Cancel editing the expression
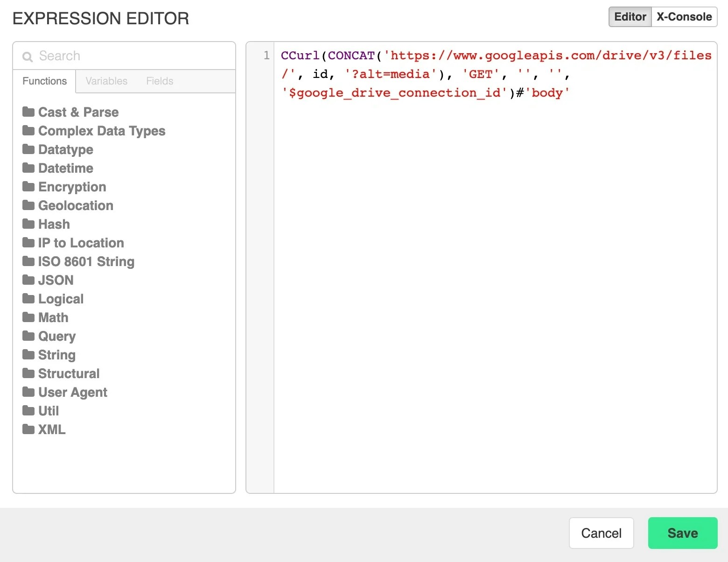728x562 pixels. click(x=601, y=533)
